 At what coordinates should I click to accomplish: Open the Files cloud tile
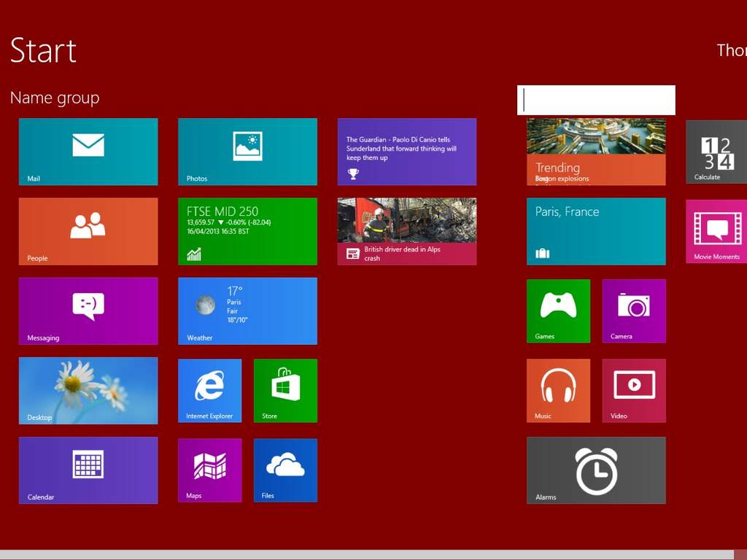[285, 470]
